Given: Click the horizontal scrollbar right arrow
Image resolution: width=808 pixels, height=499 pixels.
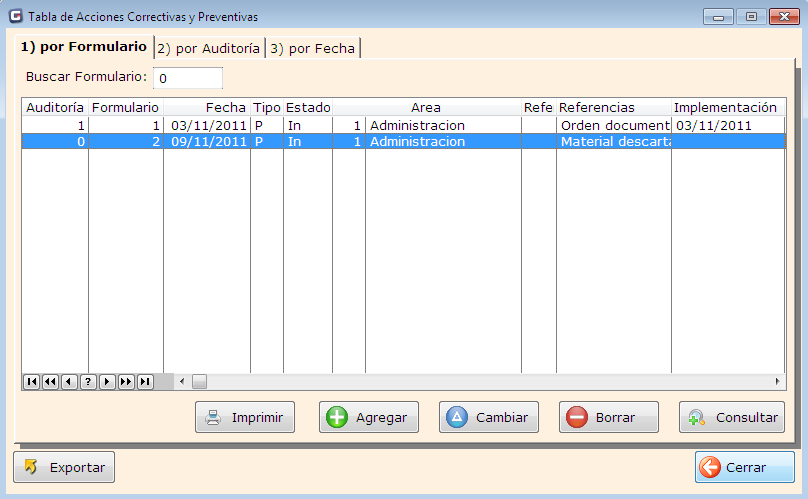Looking at the screenshot, I should pyautogui.click(x=778, y=381).
